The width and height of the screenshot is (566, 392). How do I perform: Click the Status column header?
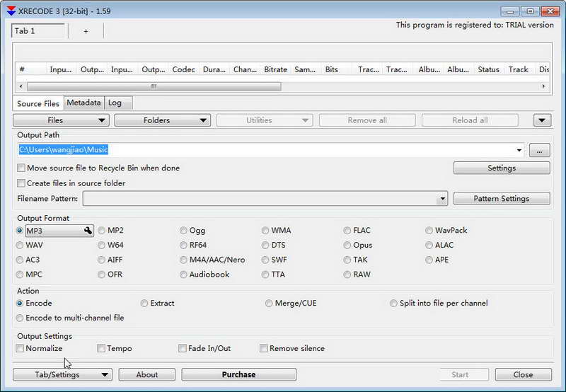point(488,69)
